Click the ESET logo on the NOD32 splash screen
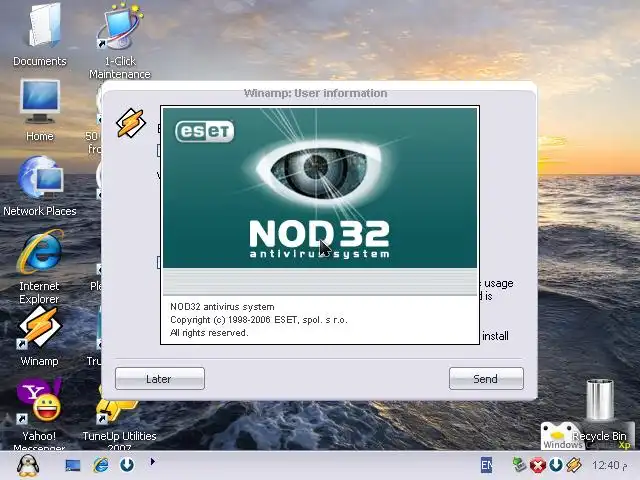 click(x=204, y=131)
